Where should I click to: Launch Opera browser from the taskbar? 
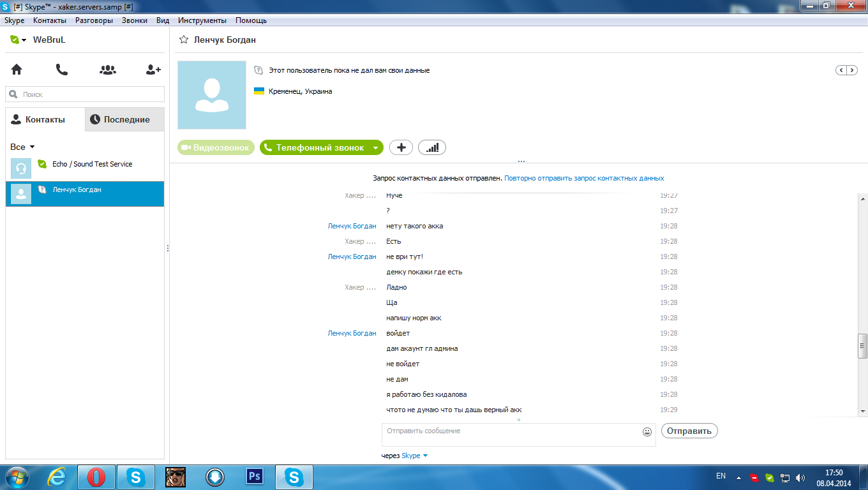point(96,477)
